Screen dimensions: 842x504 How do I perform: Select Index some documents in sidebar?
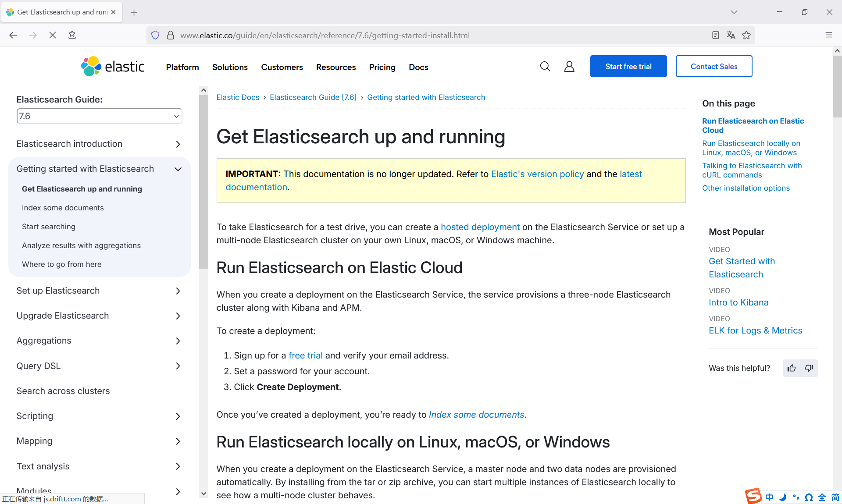click(x=63, y=208)
